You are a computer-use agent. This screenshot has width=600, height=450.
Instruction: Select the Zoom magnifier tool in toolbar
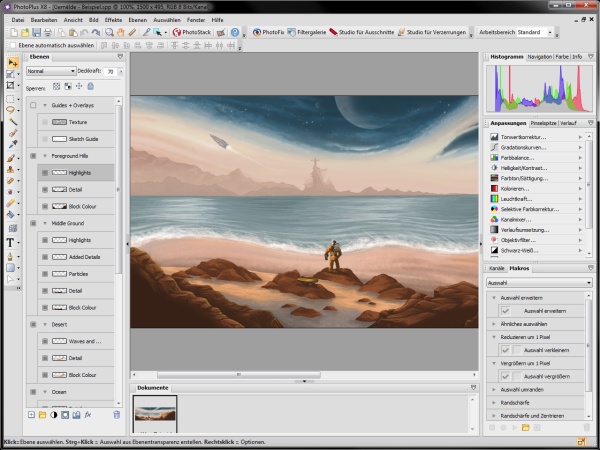coord(109,33)
